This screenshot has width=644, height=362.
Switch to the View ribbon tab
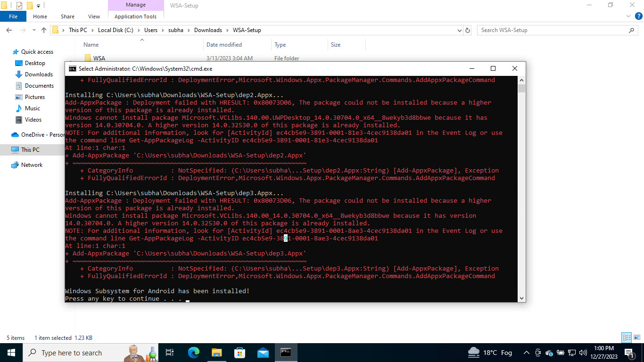click(94, 16)
